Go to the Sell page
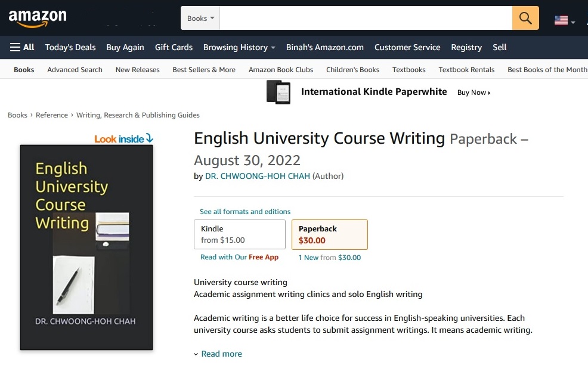588x365 pixels. click(499, 47)
